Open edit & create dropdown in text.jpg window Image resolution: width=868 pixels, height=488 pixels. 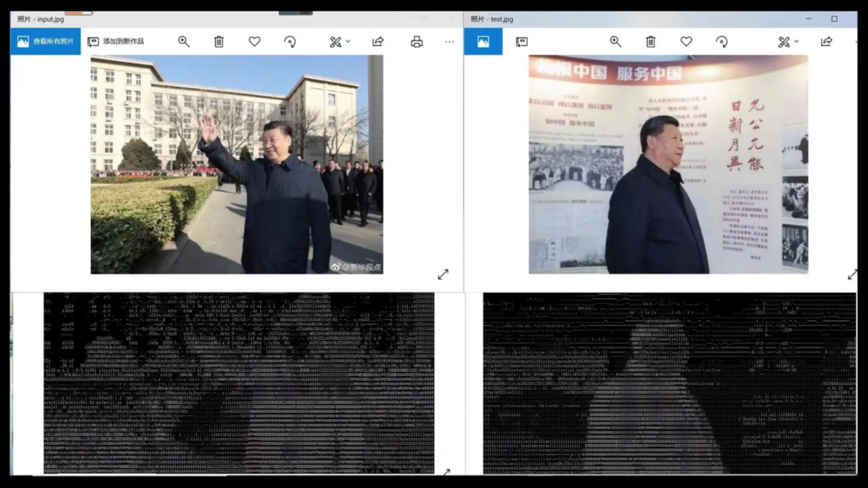click(788, 42)
